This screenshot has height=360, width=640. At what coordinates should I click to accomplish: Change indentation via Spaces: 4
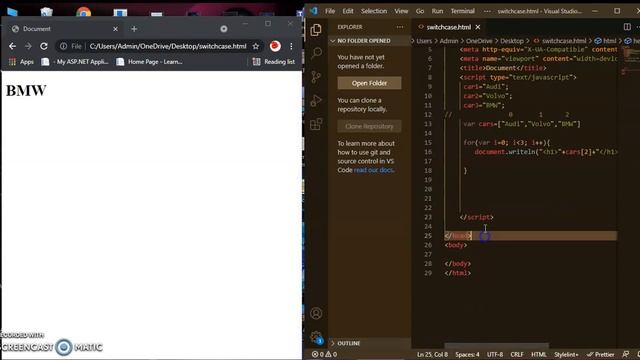pos(467,354)
